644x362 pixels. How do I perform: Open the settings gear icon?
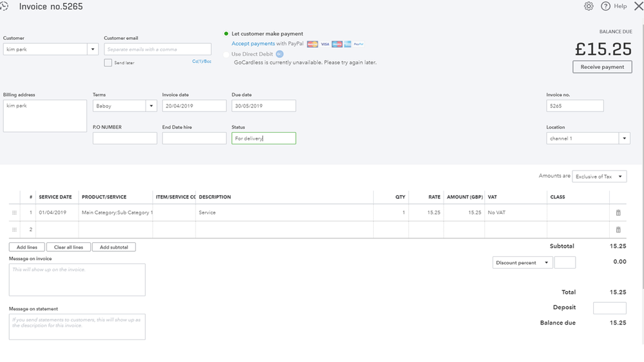tap(589, 6)
